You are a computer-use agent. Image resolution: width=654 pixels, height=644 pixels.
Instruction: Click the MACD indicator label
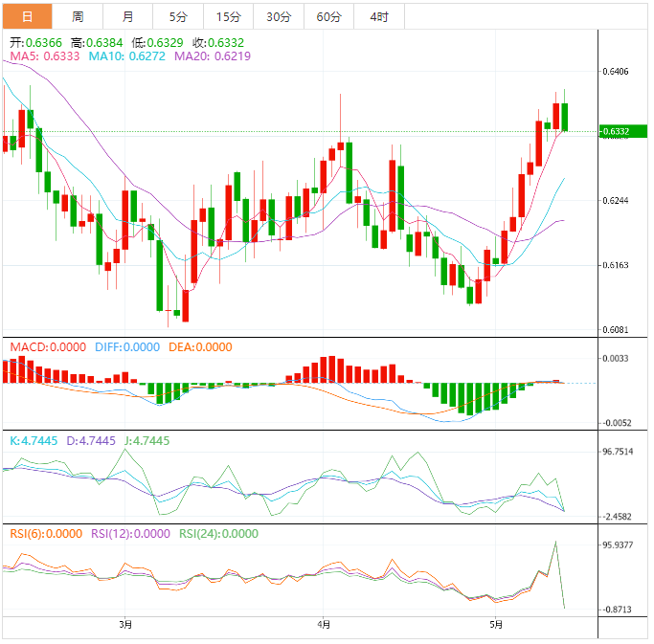47,347
